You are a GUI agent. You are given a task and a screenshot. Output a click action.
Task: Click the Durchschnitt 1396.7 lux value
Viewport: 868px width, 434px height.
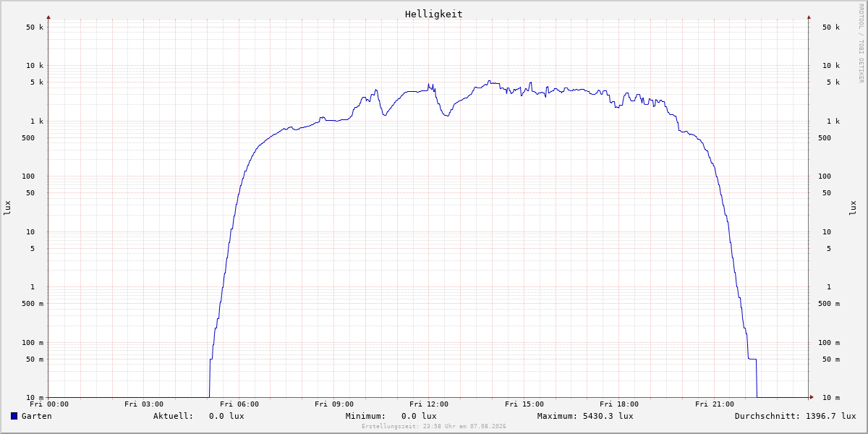(796, 416)
